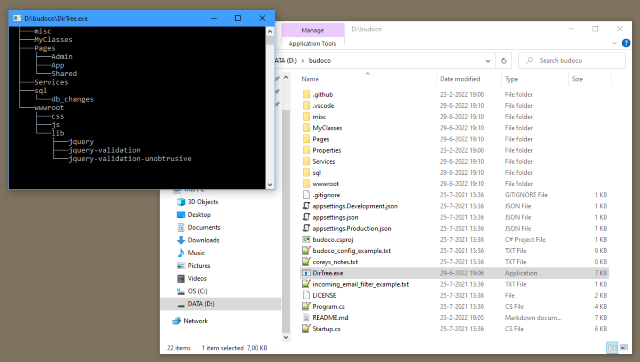
Task: Expand breadcrumb arrow before budoco
Action: point(303,60)
